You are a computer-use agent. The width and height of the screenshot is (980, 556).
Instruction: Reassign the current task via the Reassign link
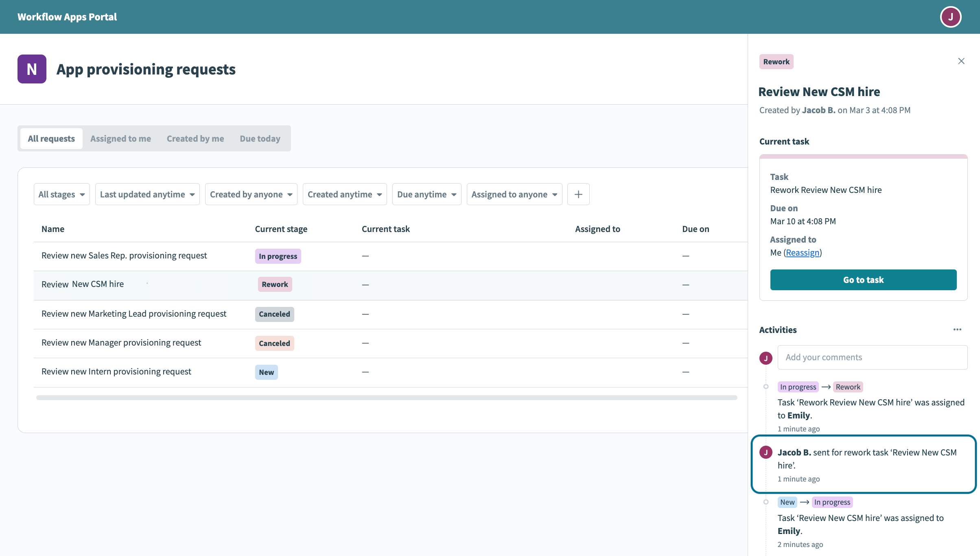click(802, 252)
